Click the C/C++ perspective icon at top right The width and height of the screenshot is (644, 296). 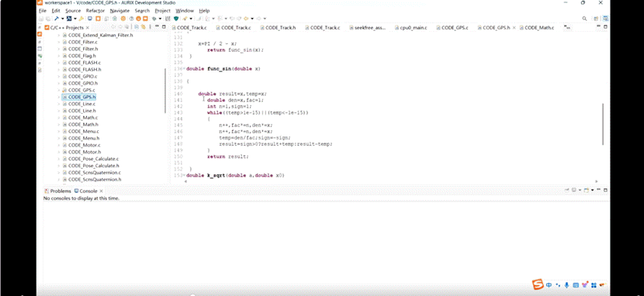[605, 19]
